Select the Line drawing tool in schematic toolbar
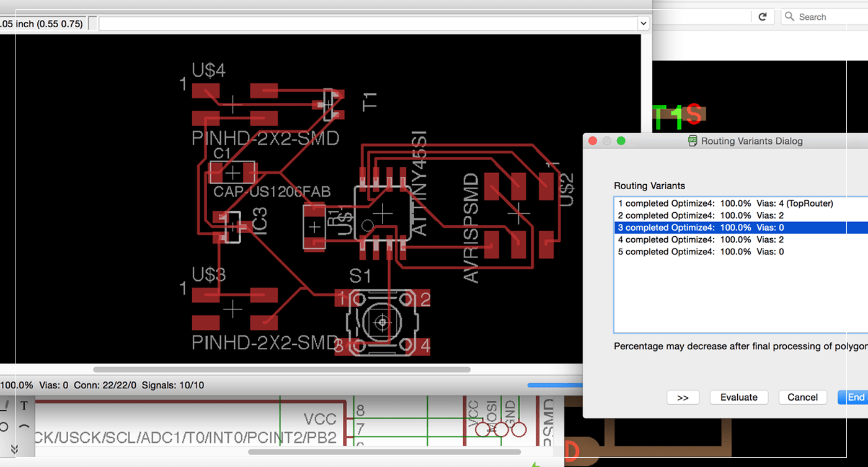This screenshot has height=467, width=868. [x=4, y=406]
